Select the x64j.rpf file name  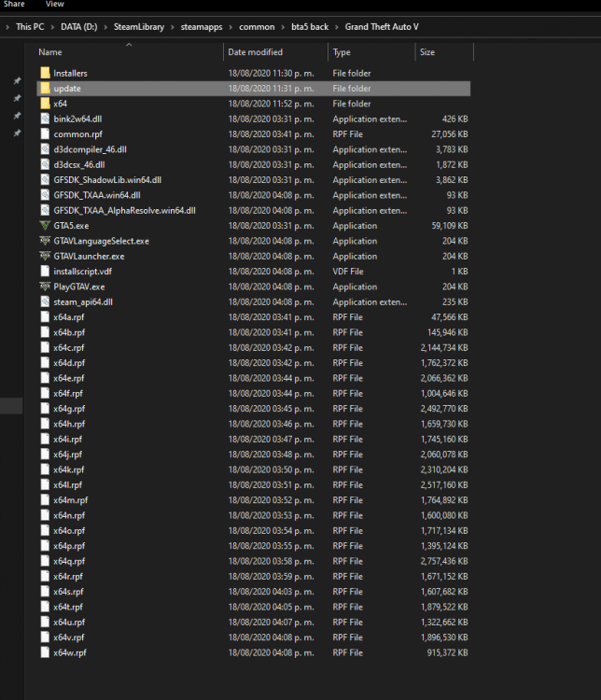pyautogui.click(x=68, y=454)
